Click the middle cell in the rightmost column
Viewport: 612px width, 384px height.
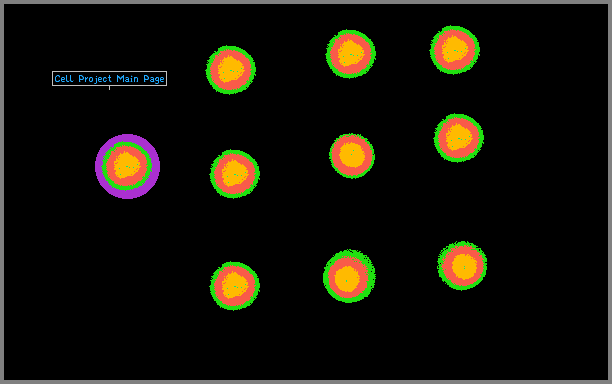[x=459, y=138]
